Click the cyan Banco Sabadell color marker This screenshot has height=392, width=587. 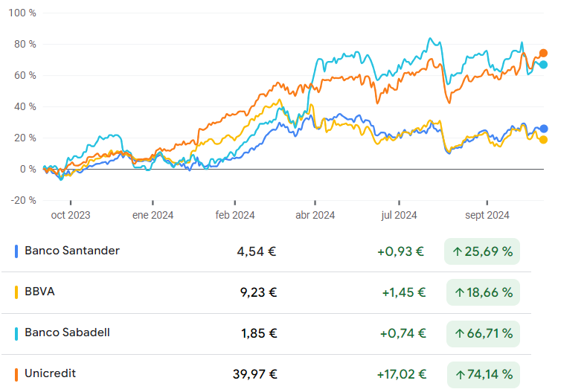pos(16,333)
